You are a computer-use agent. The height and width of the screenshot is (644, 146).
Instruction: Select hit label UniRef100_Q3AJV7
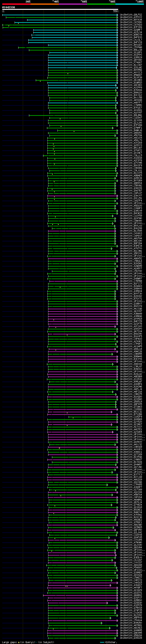(131, 196)
